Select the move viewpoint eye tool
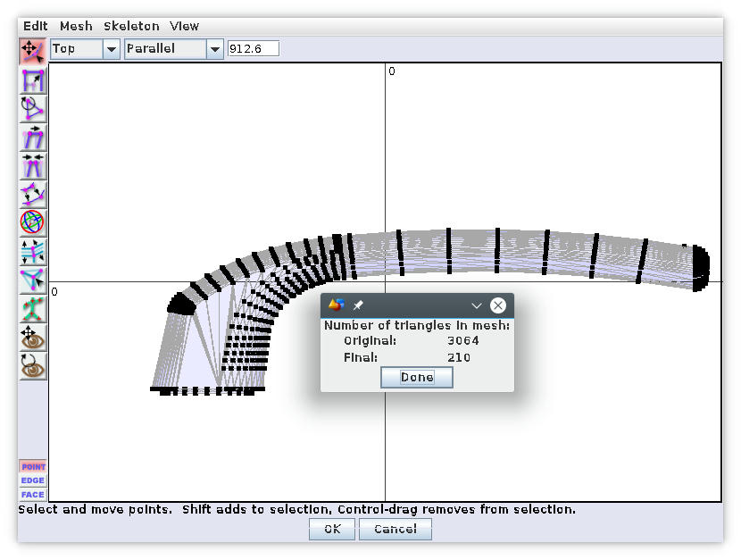741x560 pixels. [x=33, y=337]
